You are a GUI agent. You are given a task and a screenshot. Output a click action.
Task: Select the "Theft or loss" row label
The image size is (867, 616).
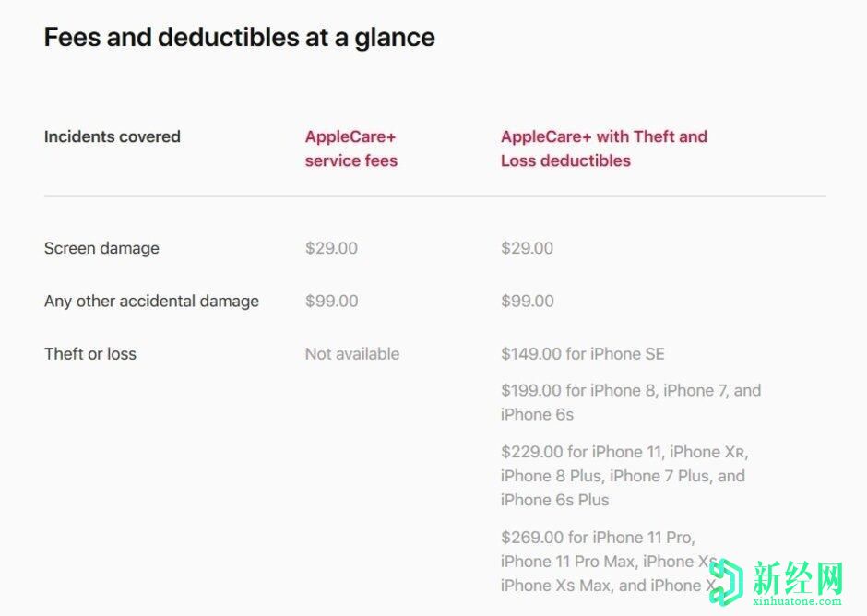tap(89, 353)
